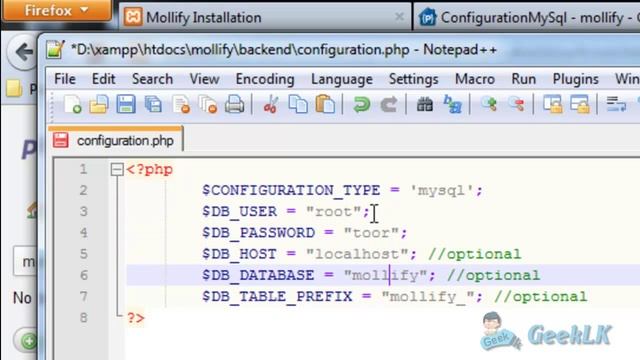Click the "toor" password string
640x360 pixels.
371,233
